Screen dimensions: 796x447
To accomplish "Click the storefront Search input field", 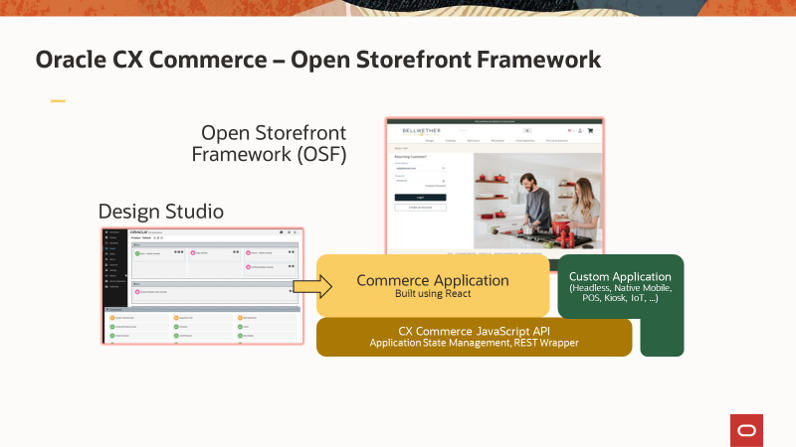I will (490, 131).
